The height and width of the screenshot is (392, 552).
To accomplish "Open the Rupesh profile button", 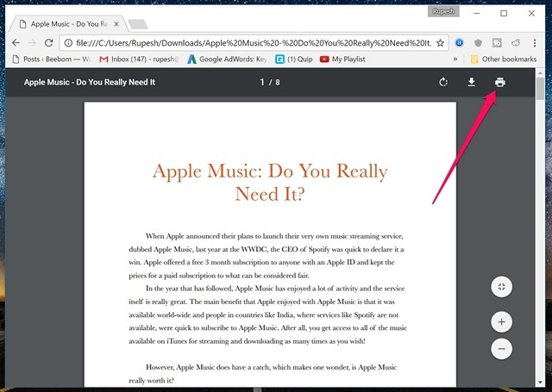I will tap(443, 12).
